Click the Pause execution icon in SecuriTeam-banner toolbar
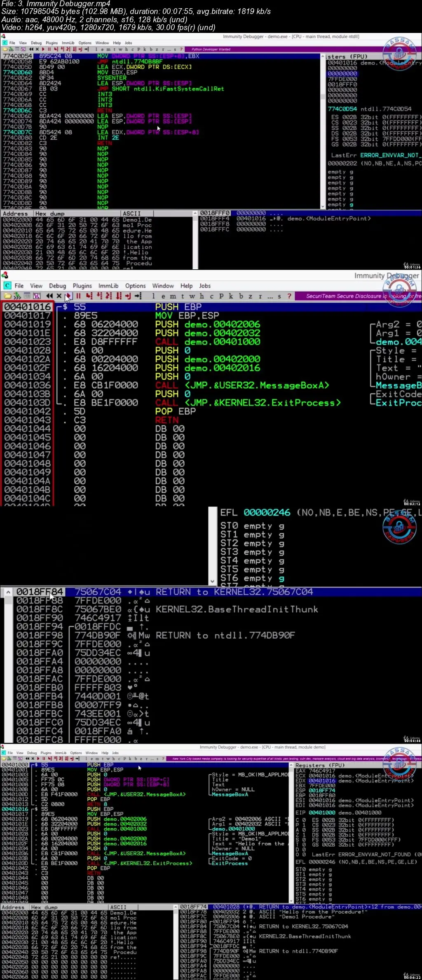The width and height of the screenshot is (422, 980). pos(78,296)
